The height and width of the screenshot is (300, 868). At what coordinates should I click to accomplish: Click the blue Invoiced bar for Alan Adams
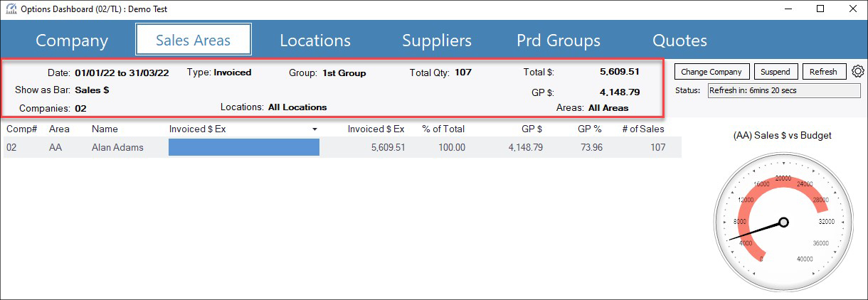243,147
